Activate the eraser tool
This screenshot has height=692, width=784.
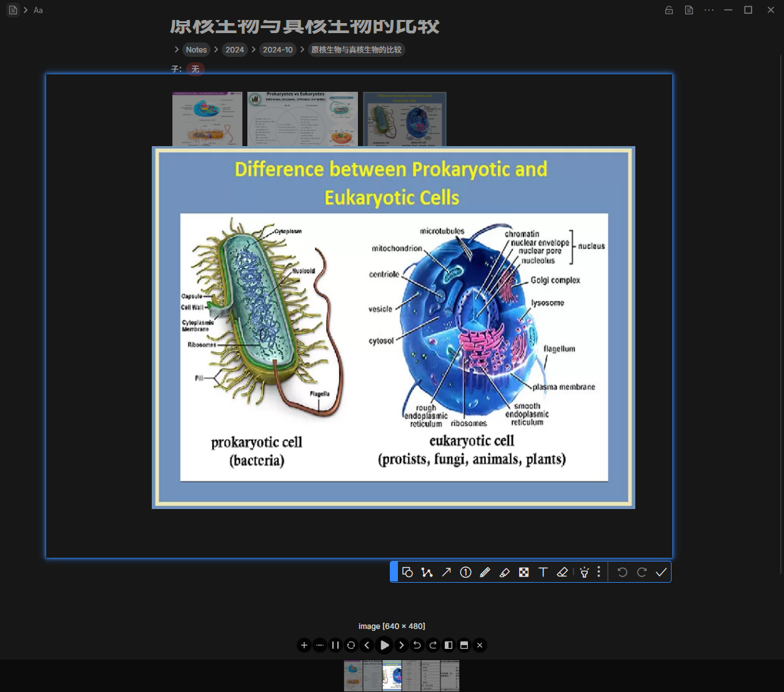(x=562, y=572)
